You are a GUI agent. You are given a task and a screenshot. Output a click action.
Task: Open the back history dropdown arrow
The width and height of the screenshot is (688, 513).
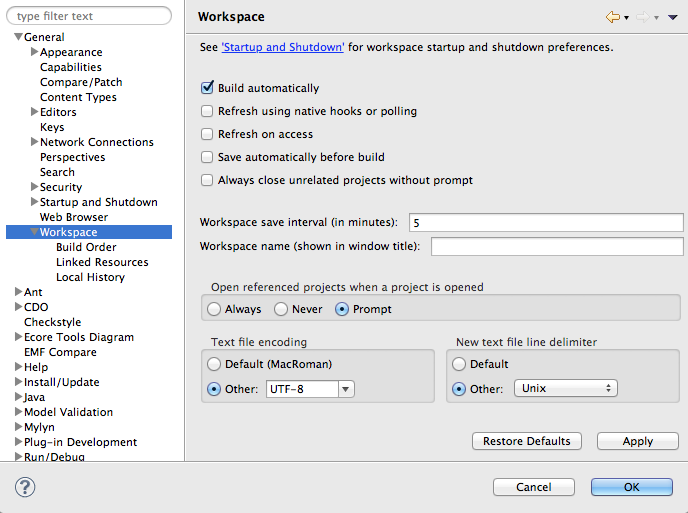point(626,18)
